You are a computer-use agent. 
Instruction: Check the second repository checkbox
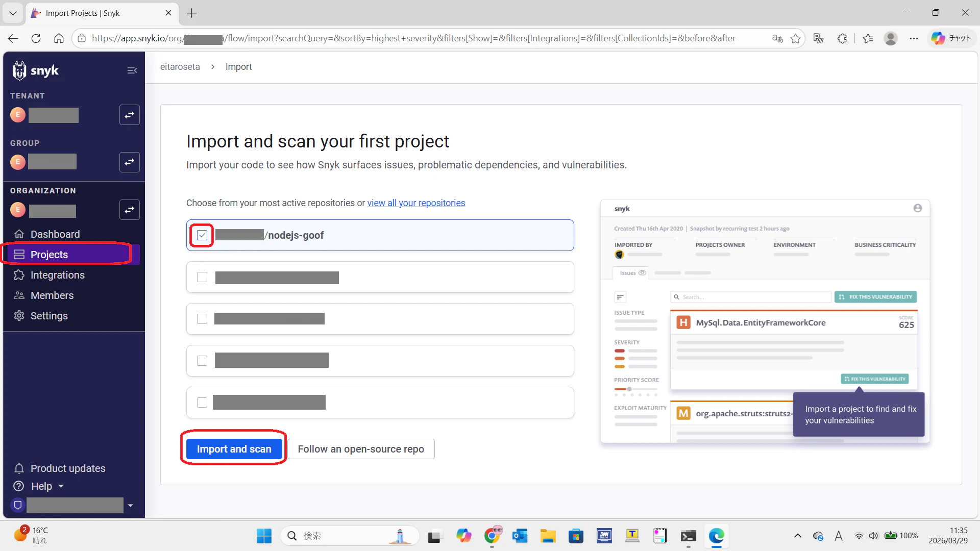coord(202,277)
